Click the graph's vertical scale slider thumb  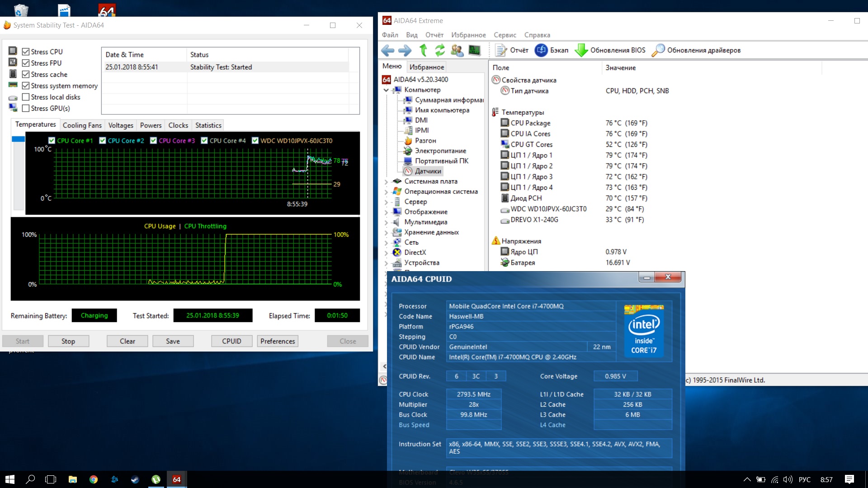(x=19, y=139)
